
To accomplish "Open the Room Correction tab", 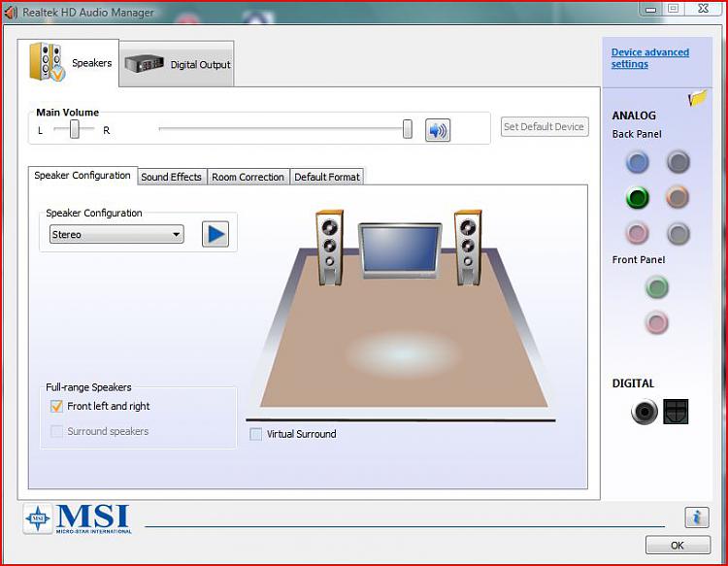I will tap(248, 177).
